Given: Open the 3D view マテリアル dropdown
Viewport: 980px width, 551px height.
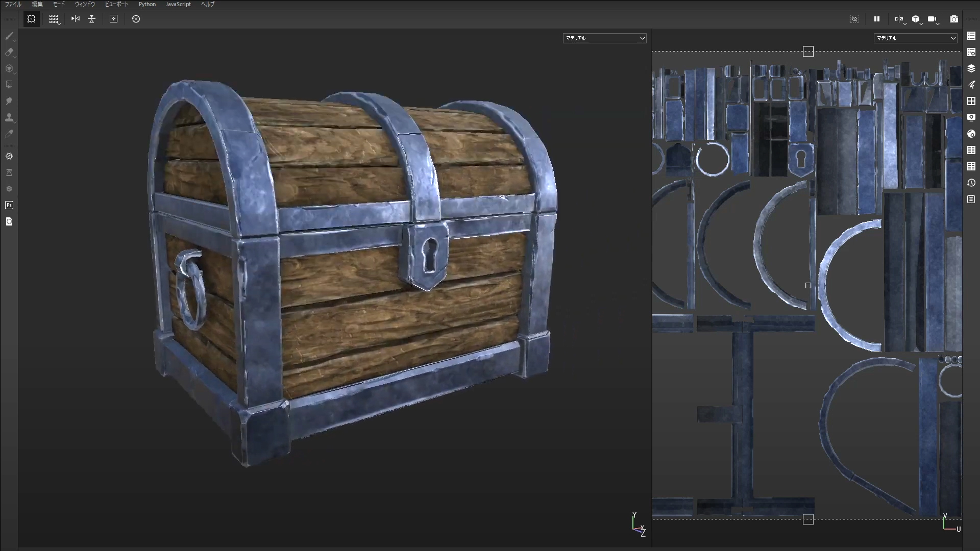Looking at the screenshot, I should coord(604,38).
